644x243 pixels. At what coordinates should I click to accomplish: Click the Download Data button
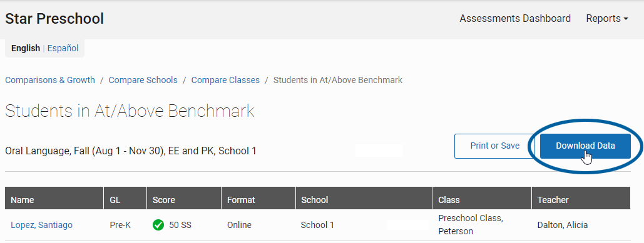[x=585, y=146]
